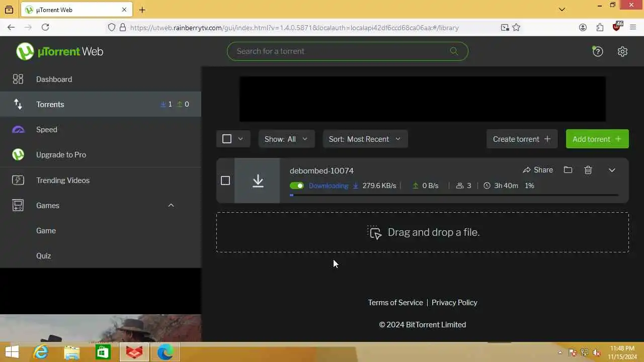Open the Sort: Most Recent dropdown
Screen dimensions: 644x362
365,139
